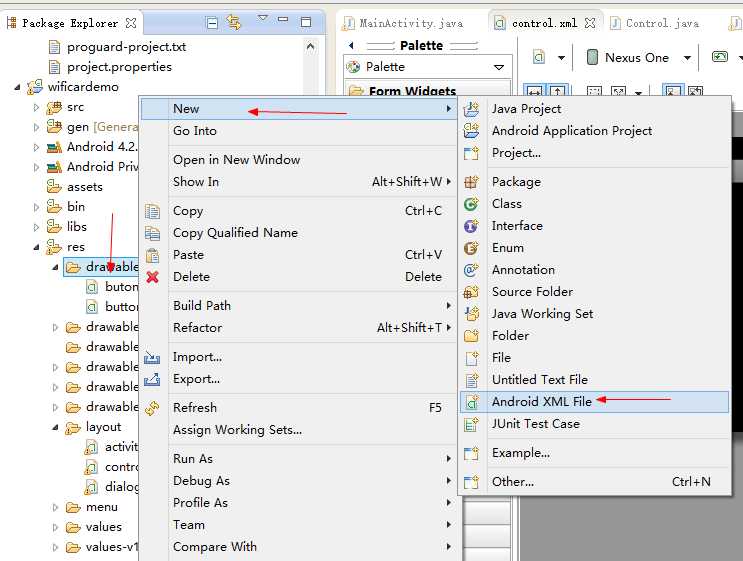The image size is (743, 561).
Task: Select Show In menu entry
Action: point(299,182)
